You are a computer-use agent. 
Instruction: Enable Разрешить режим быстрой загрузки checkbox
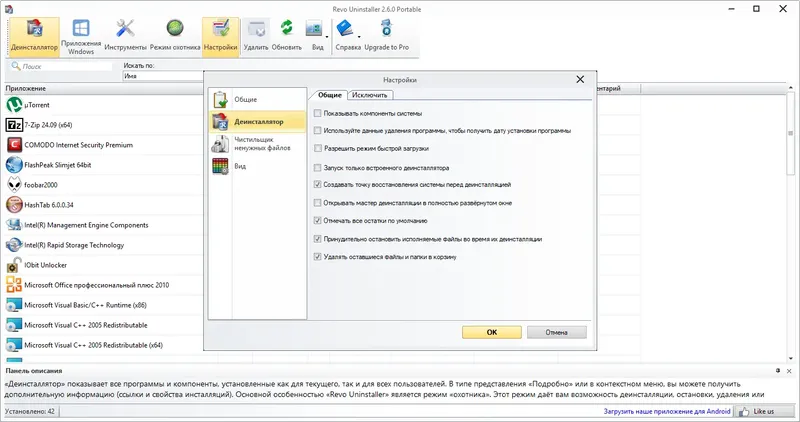click(317, 148)
